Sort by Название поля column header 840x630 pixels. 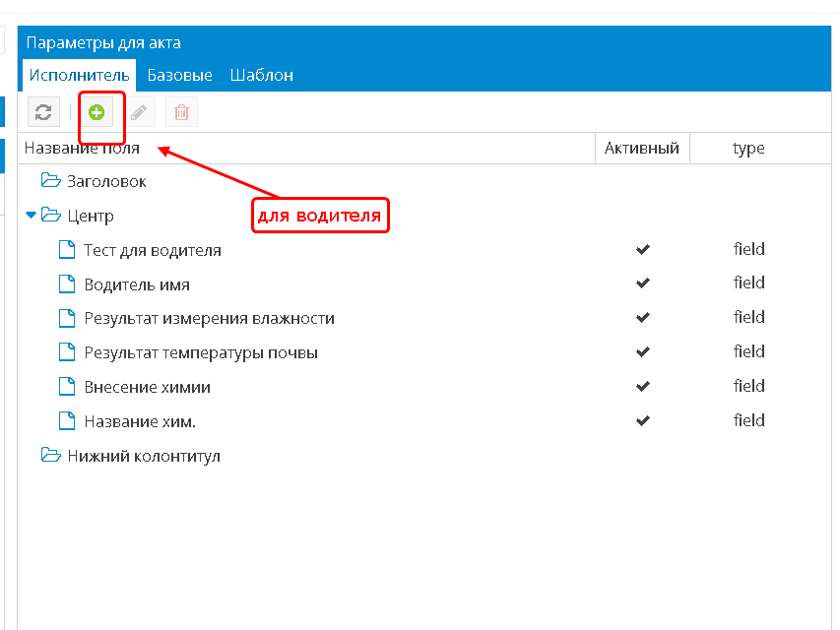pos(82,149)
